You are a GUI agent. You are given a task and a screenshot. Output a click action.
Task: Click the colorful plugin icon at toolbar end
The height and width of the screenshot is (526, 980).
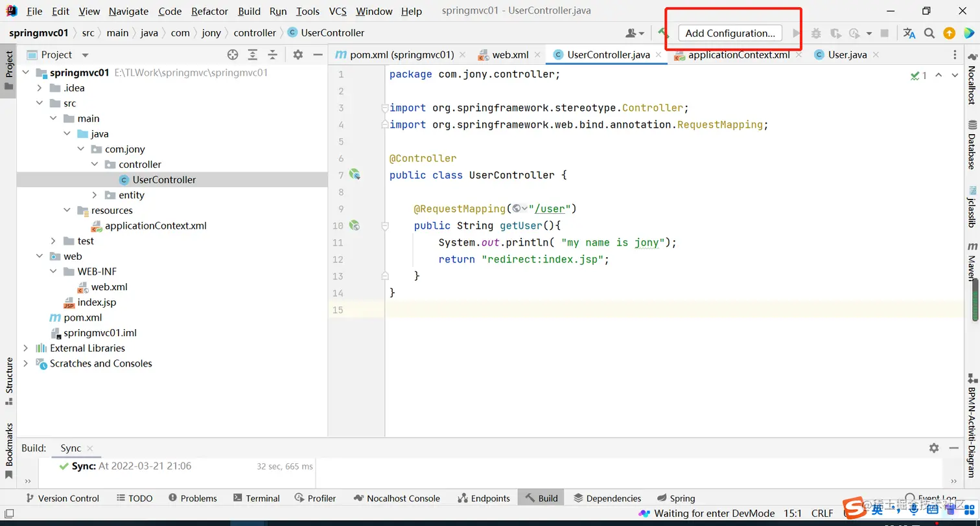pyautogui.click(x=968, y=33)
